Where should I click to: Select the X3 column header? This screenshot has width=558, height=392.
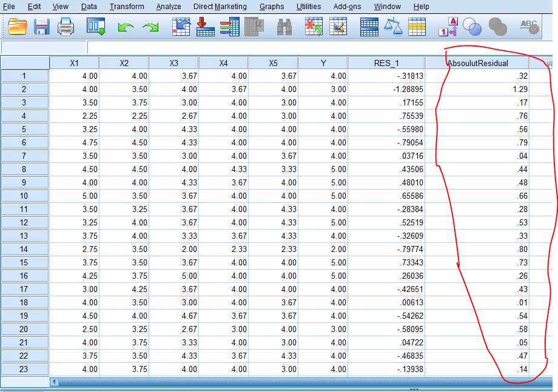[x=173, y=63]
